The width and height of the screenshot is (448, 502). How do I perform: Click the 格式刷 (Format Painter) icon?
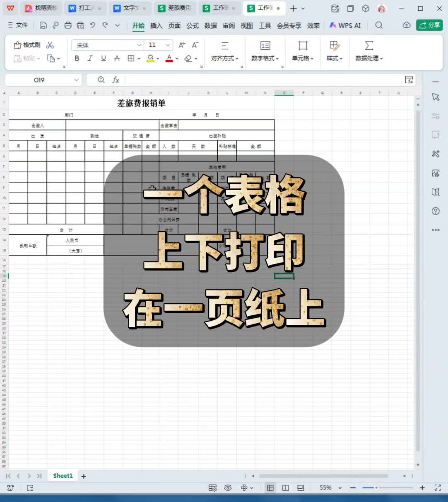(x=26, y=45)
